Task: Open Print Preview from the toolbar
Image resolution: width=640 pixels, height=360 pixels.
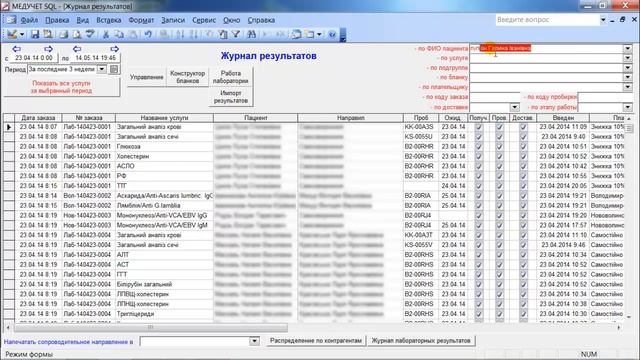Action: coord(77,34)
